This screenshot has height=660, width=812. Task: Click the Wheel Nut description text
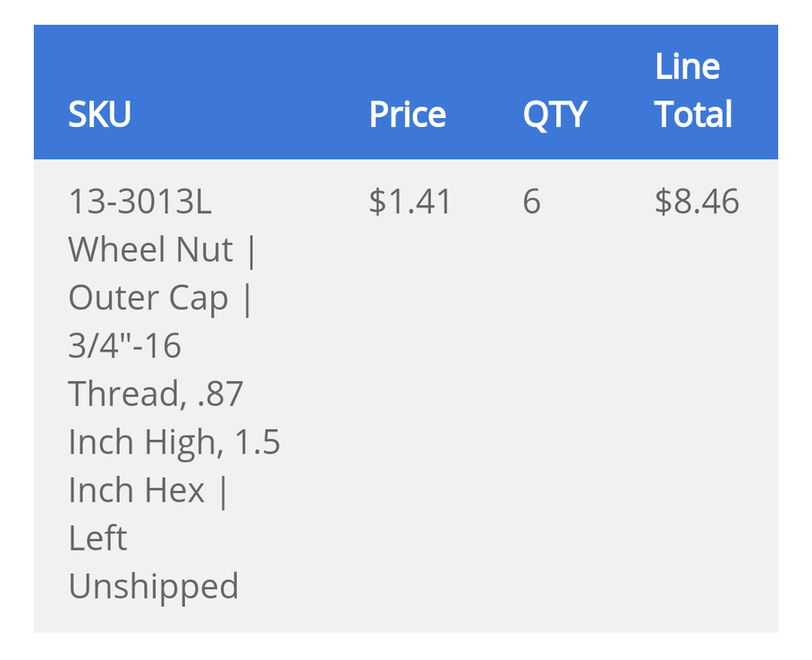pos(151,249)
